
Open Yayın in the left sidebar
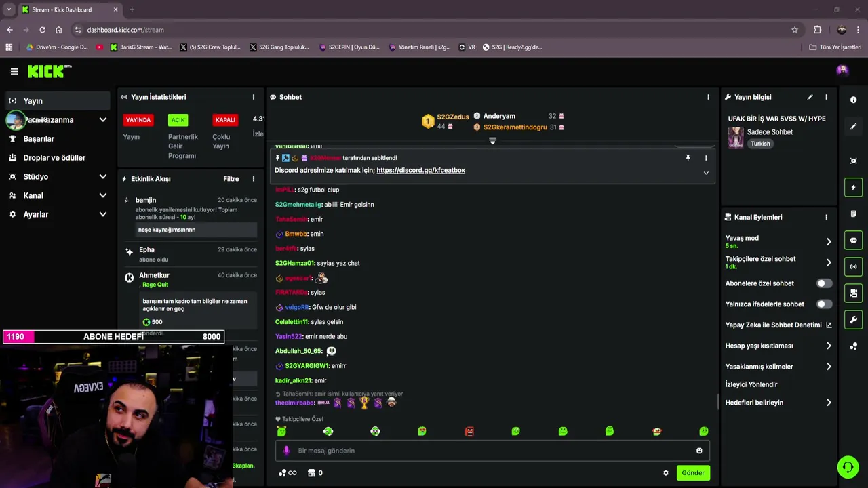(58, 101)
